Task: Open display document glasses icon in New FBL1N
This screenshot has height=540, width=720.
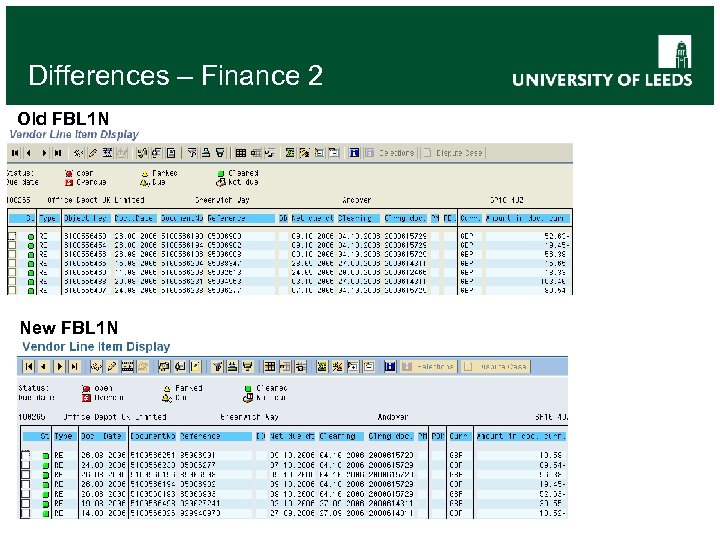Action: (x=96, y=366)
